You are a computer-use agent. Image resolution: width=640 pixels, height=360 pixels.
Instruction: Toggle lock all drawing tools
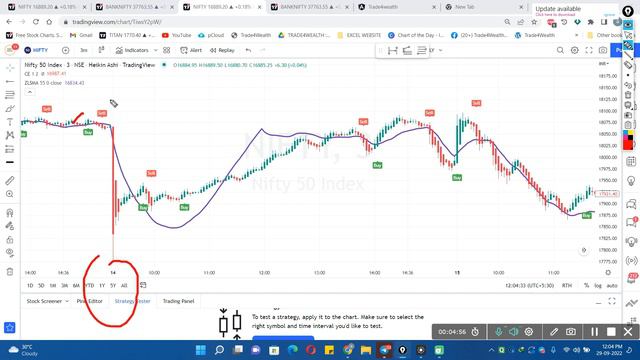click(x=10, y=240)
